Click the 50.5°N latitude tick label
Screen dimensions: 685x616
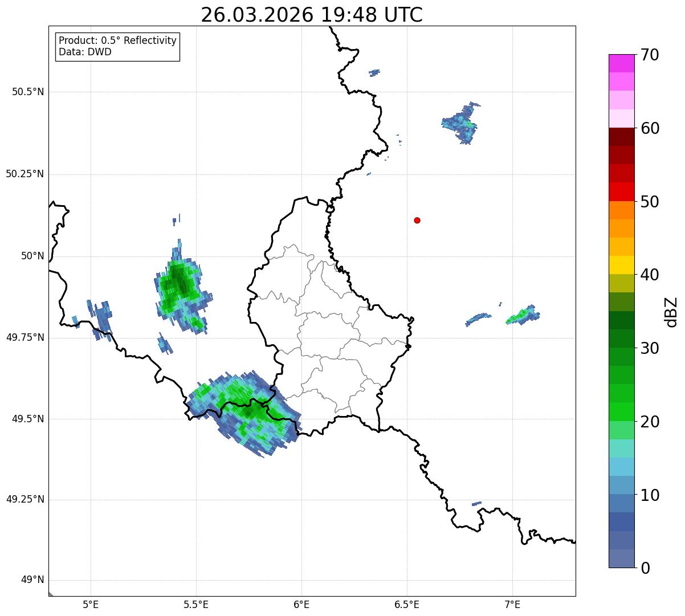(x=28, y=92)
